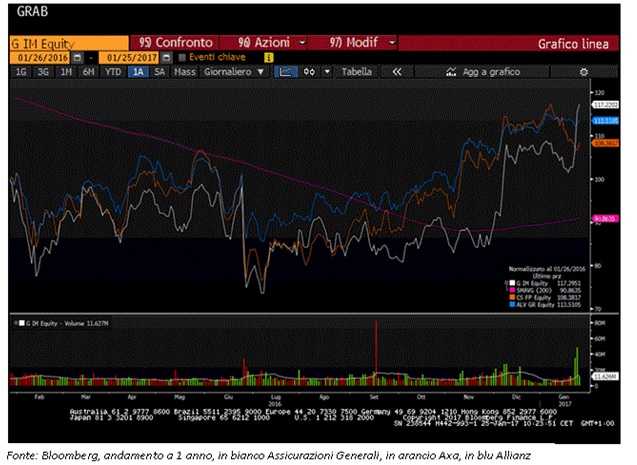This screenshot has width=637, height=465.
Task: Toggle the YTD range button
Action: pyautogui.click(x=113, y=72)
